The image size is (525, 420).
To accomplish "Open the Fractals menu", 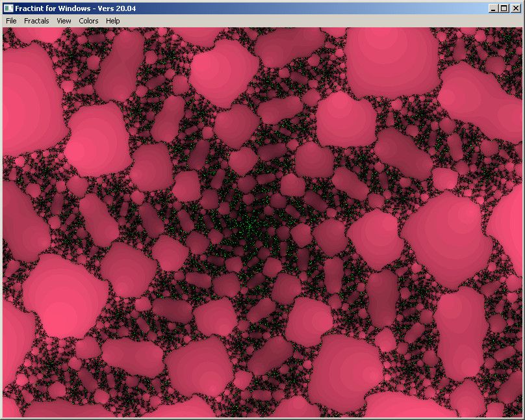I will tap(36, 21).
